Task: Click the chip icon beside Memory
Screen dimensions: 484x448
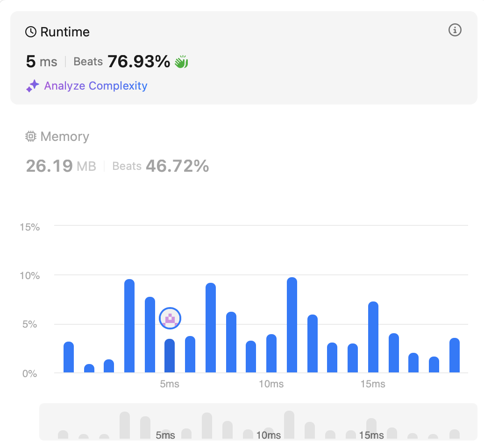Action: point(30,137)
